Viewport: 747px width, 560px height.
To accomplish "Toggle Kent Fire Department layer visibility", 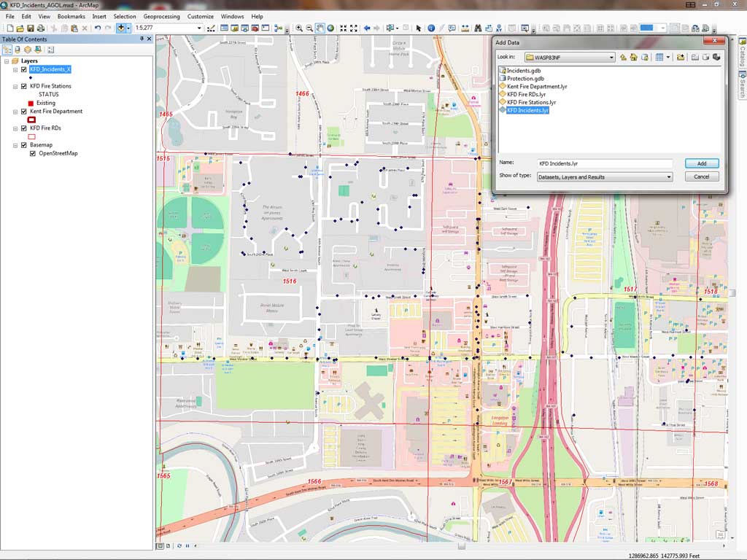I will coord(24,112).
